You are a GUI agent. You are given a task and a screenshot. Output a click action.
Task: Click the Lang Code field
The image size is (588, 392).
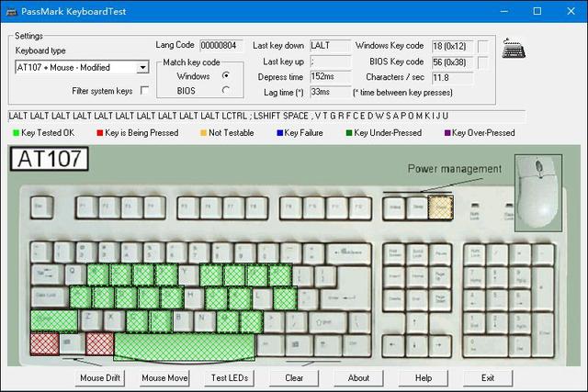[219, 45]
